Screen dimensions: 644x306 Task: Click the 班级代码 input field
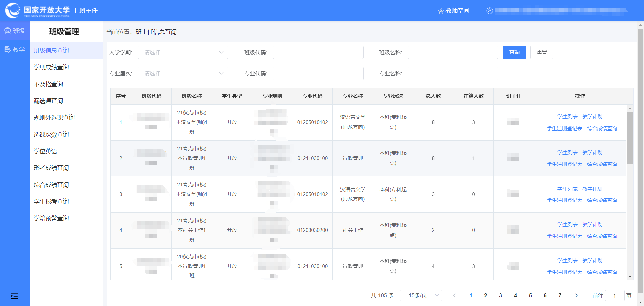point(318,53)
